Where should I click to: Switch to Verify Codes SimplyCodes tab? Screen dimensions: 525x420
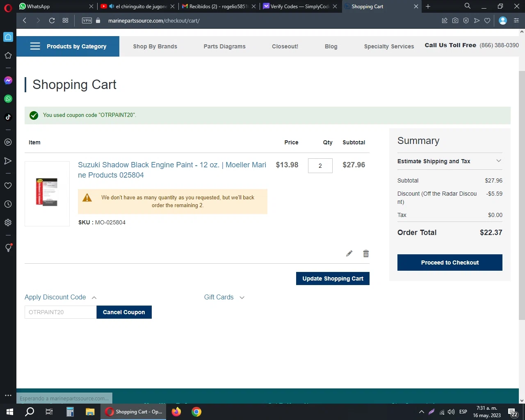tap(301, 6)
